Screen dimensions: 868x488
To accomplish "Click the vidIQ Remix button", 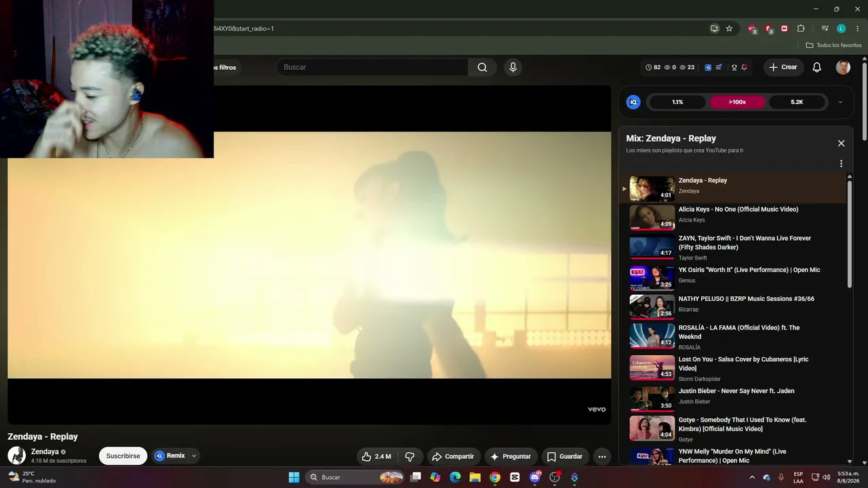I will tap(170, 455).
